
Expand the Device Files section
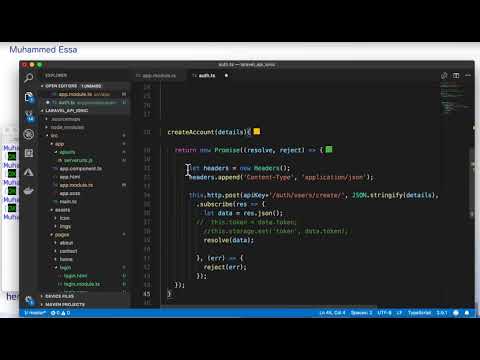tap(59, 296)
